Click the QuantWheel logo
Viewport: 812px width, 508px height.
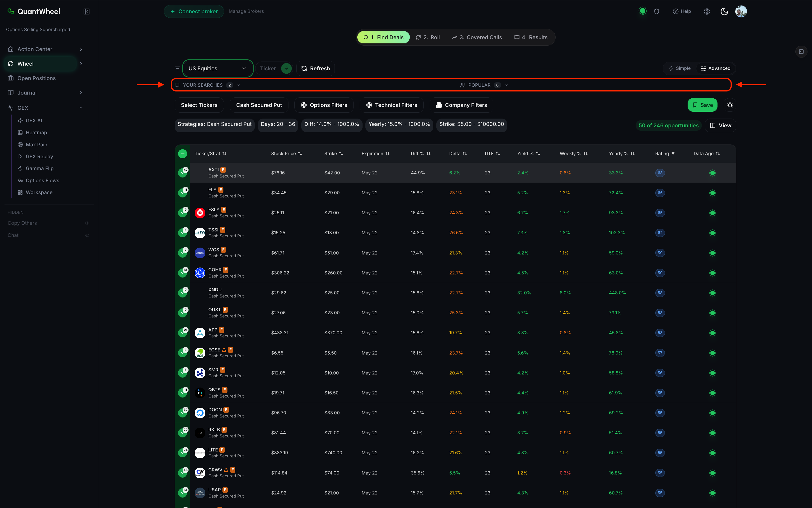coord(33,11)
